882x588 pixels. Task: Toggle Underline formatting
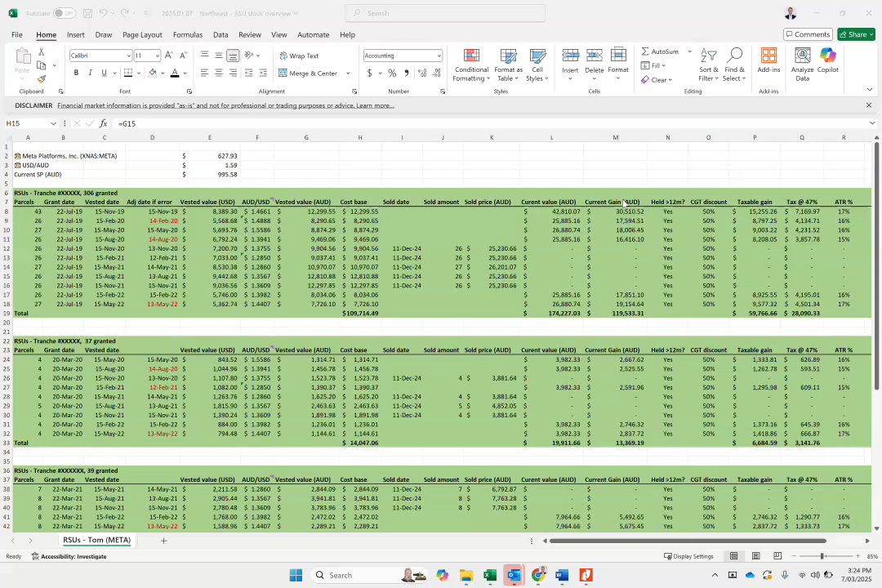click(x=104, y=73)
